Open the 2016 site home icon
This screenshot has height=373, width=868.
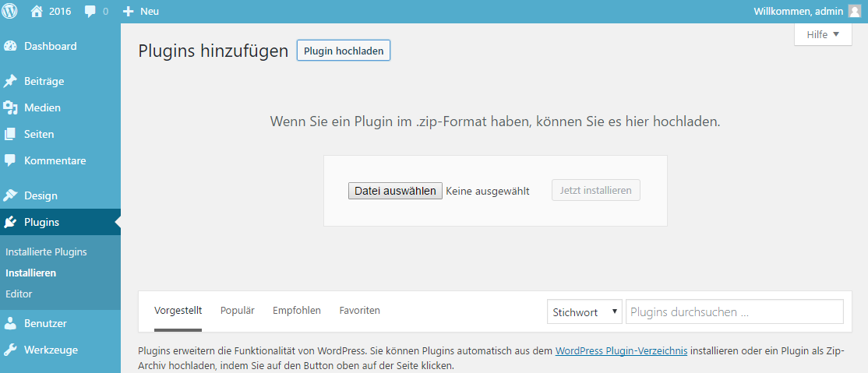pyautogui.click(x=37, y=12)
